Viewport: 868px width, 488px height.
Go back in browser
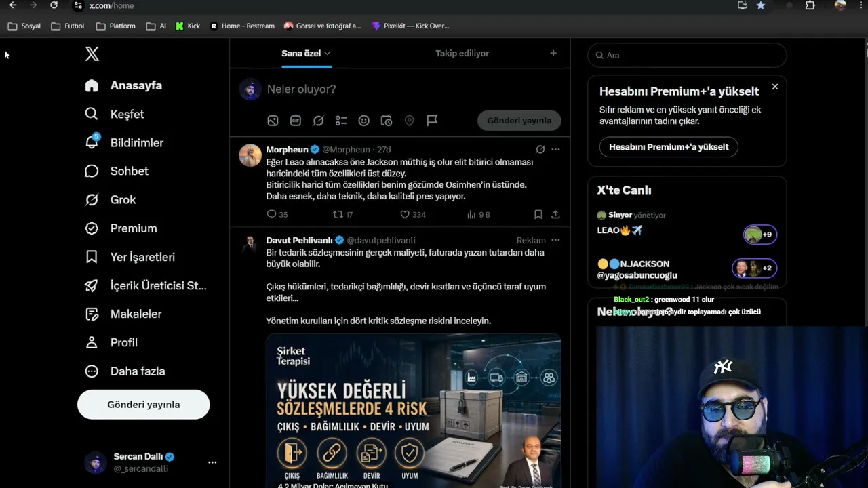(13, 5)
